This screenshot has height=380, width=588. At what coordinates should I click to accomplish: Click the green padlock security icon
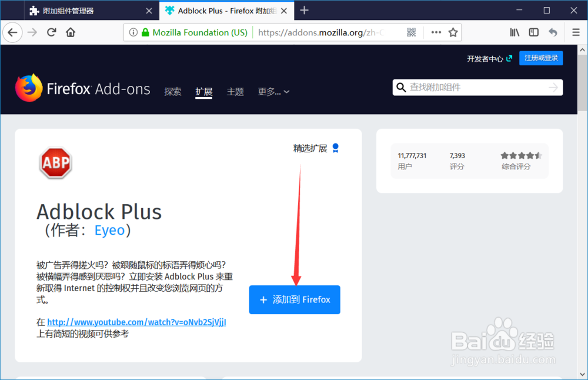pos(145,32)
